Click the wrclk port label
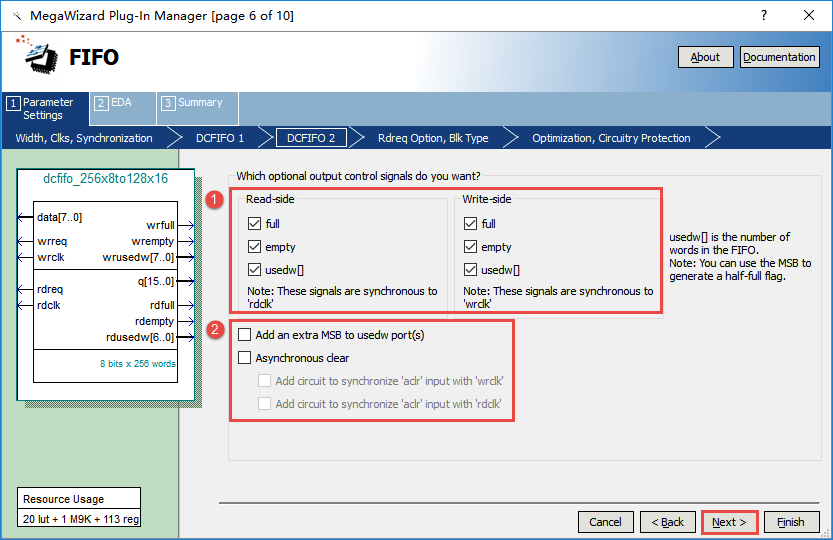The height and width of the screenshot is (540, 833). pyautogui.click(x=51, y=257)
